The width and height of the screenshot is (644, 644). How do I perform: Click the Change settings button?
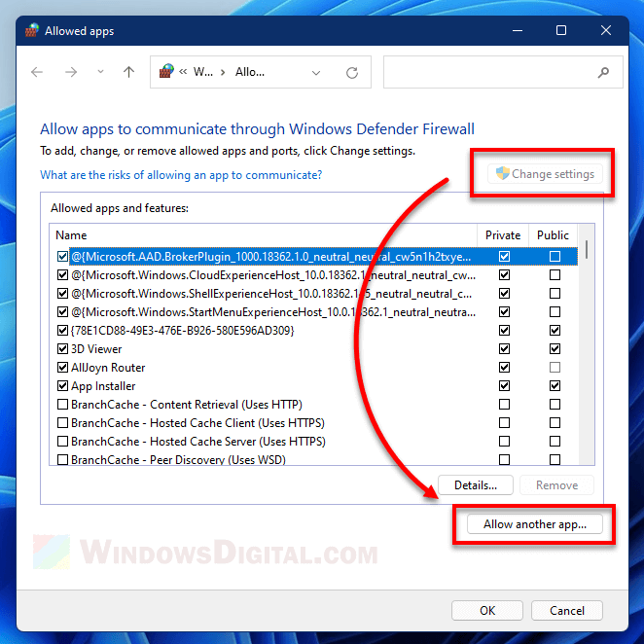(545, 174)
